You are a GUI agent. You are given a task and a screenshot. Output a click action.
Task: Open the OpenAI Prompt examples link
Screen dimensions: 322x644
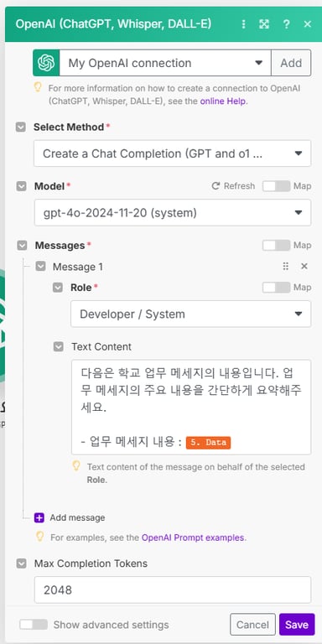[x=194, y=538]
